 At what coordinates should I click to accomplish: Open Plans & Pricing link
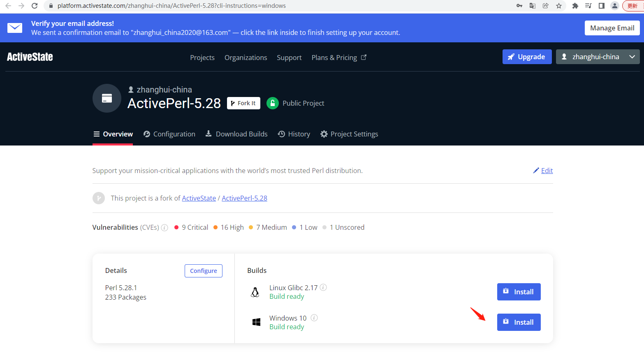[339, 58]
